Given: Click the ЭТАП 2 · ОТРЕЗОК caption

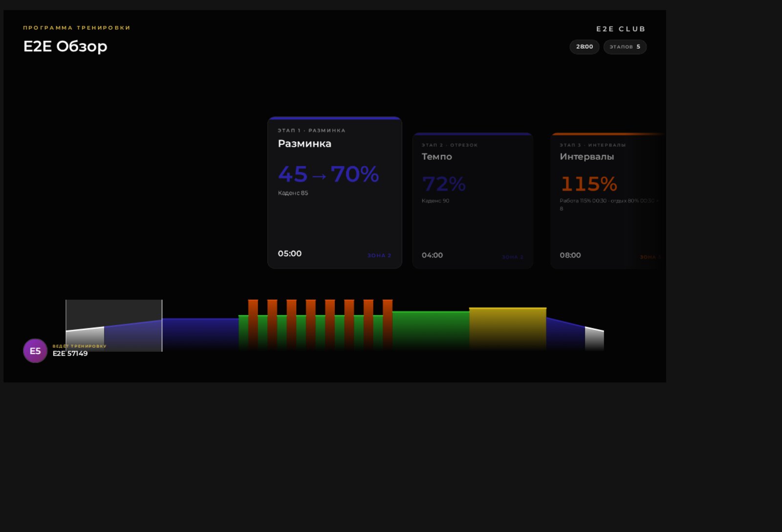Looking at the screenshot, I should point(450,145).
